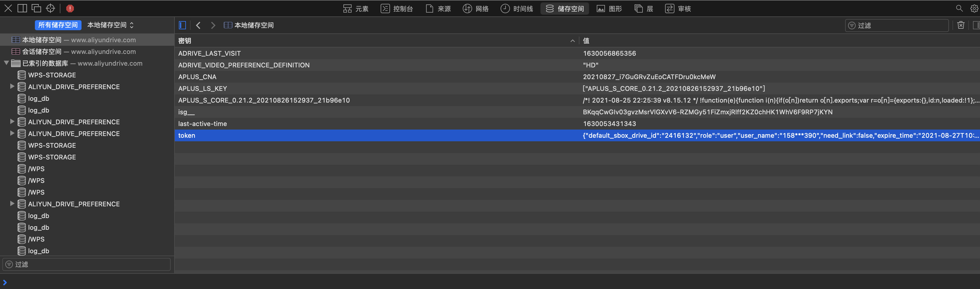980x289 pixels.
Task: Click the "HD" value cell
Action: 591,65
